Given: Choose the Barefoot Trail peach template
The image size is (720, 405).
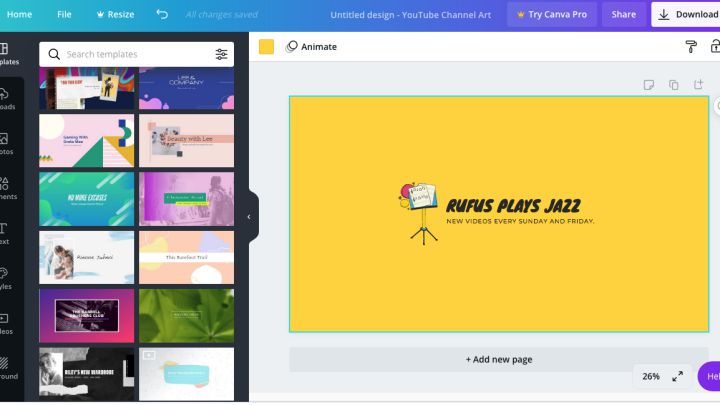Looking at the screenshot, I should pos(186,257).
